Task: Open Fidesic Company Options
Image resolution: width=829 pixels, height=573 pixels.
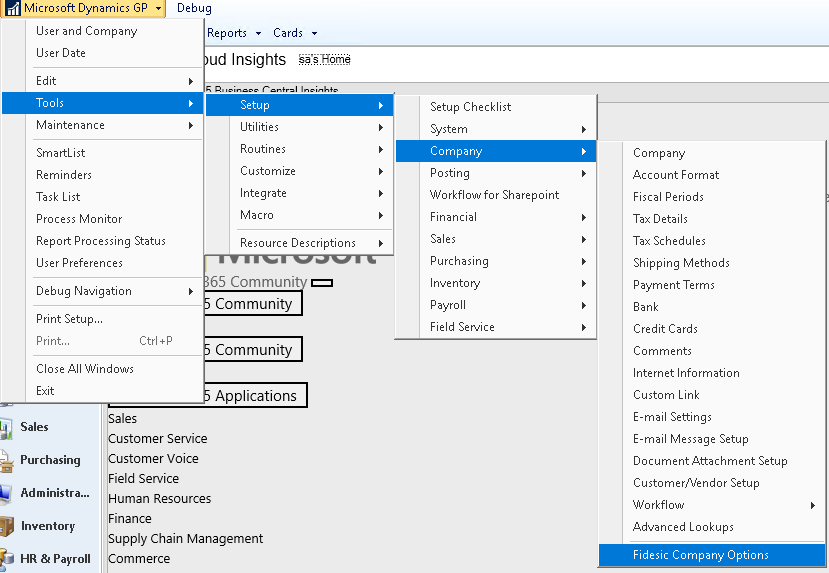Action: pyautogui.click(x=712, y=555)
